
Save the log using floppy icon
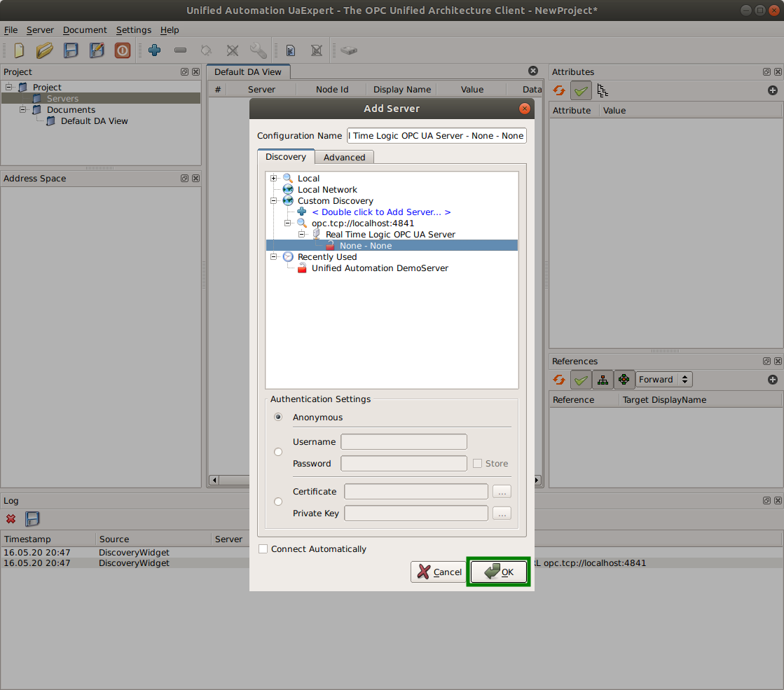pyautogui.click(x=32, y=519)
